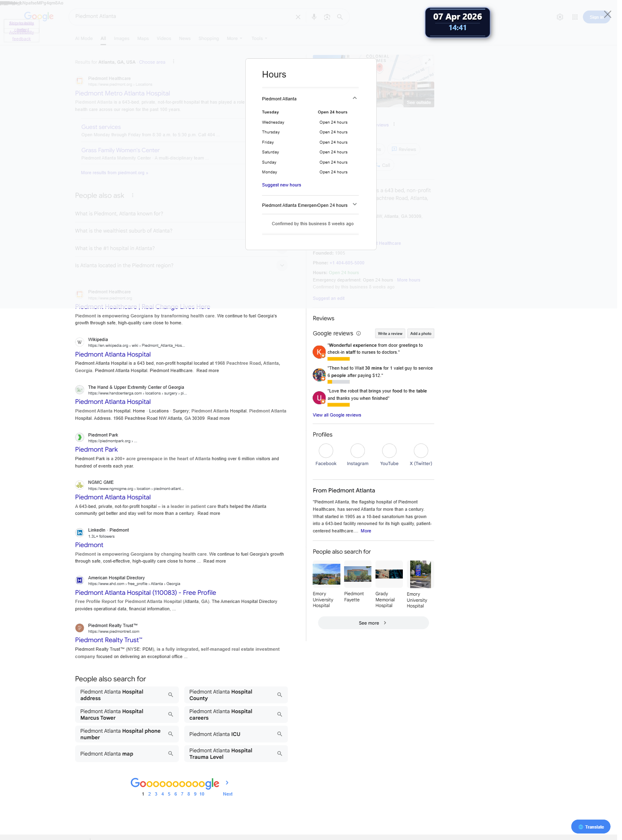Viewport: 622px width, 840px height.
Task: Switch to the Videos tab
Action: (x=164, y=38)
